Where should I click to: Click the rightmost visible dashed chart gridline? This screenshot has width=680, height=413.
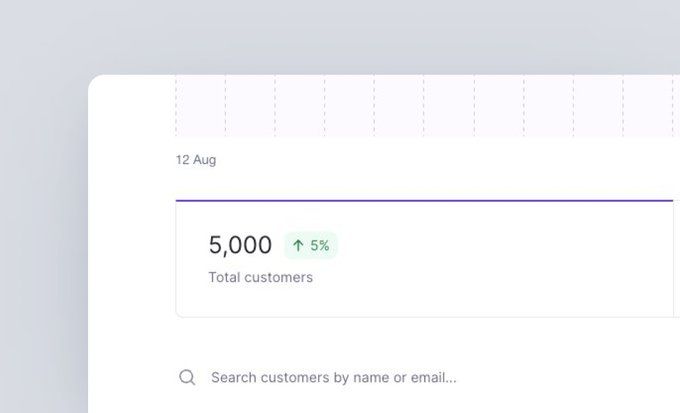coord(672,105)
